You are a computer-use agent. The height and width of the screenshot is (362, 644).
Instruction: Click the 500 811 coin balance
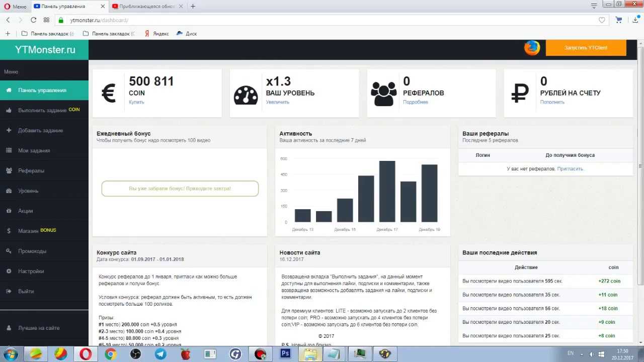click(x=151, y=81)
